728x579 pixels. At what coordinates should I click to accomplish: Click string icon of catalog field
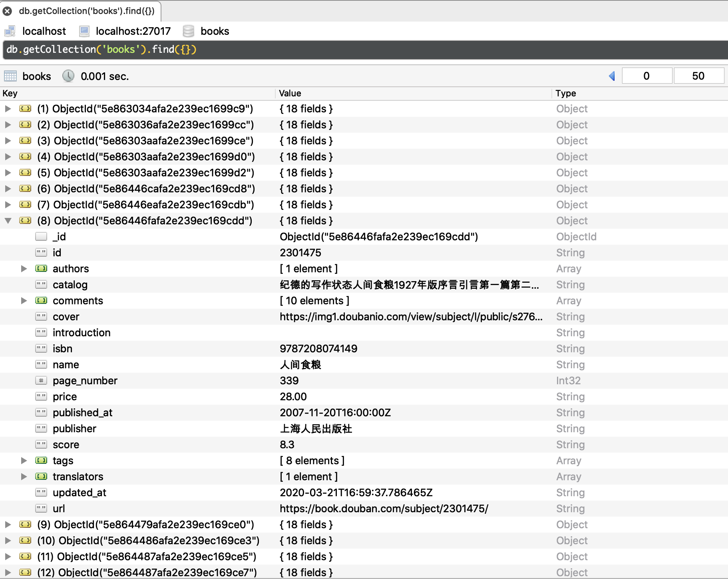pos(41,285)
